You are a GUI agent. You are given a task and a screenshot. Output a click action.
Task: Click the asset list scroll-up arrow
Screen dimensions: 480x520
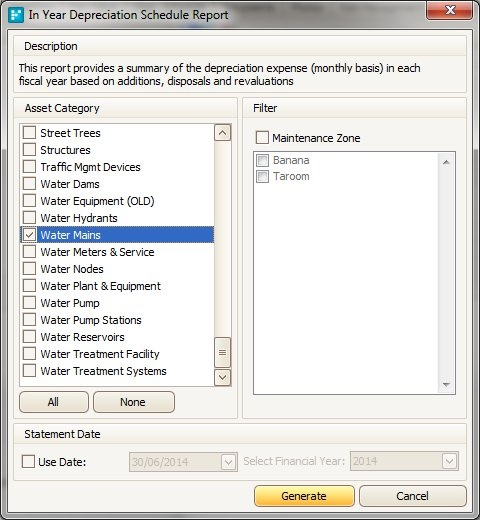click(222, 133)
